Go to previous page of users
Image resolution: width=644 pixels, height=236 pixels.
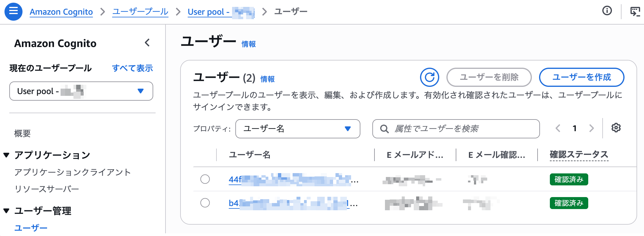tap(558, 128)
